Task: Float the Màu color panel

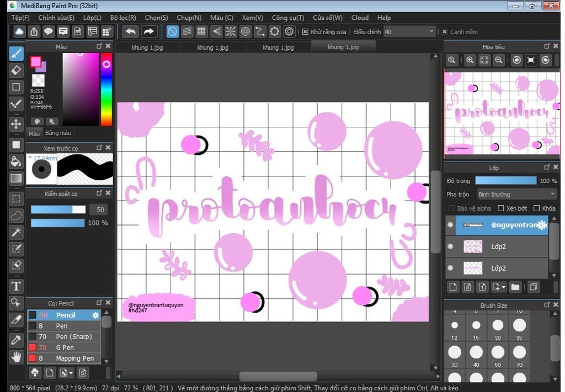Action: pos(99,46)
